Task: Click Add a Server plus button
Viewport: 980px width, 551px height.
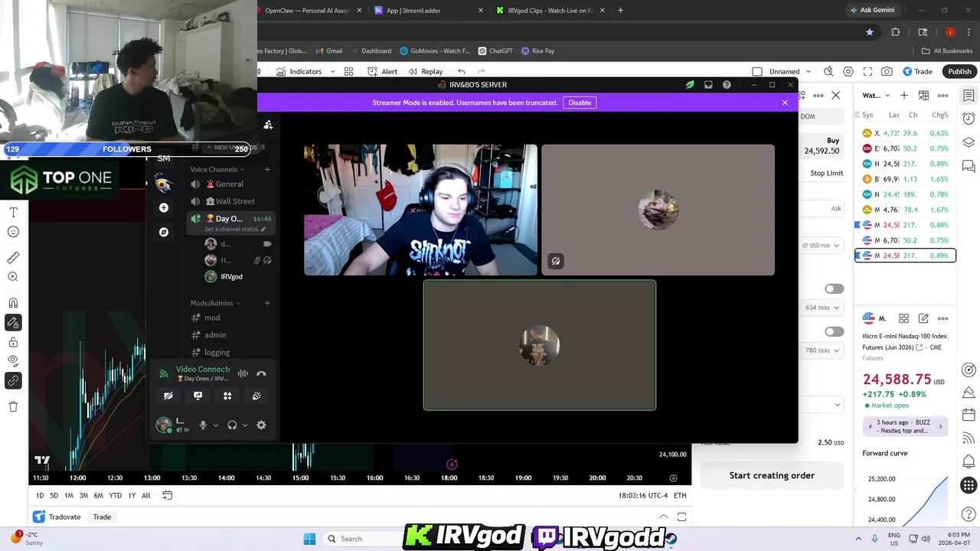Action: [164, 207]
